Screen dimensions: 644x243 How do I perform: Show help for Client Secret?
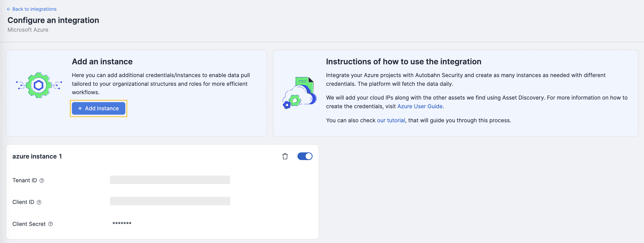(51, 224)
